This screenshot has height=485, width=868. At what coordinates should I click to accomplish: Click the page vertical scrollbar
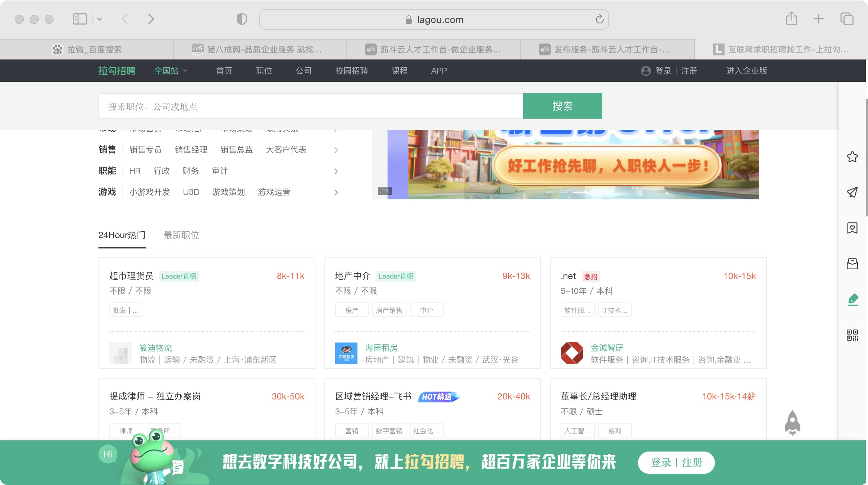[867, 157]
